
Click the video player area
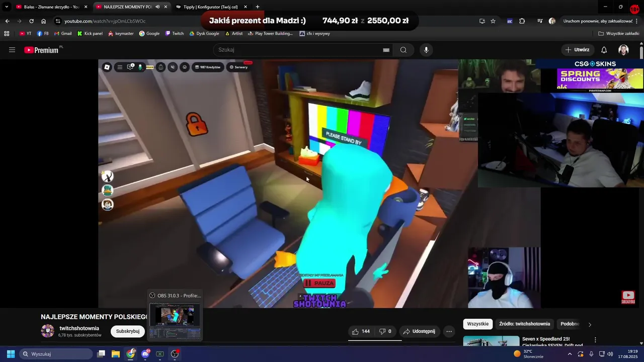pos(319,184)
